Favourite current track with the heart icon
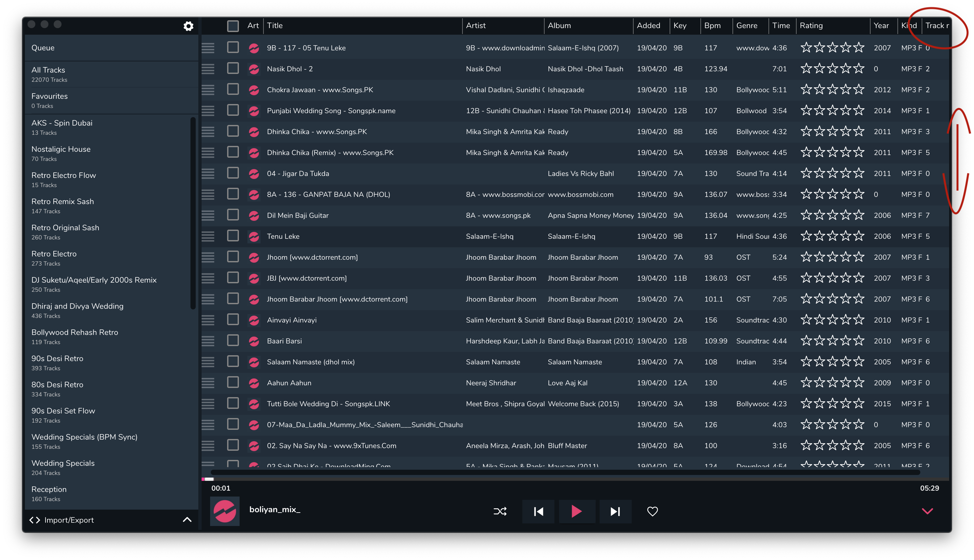 652,511
